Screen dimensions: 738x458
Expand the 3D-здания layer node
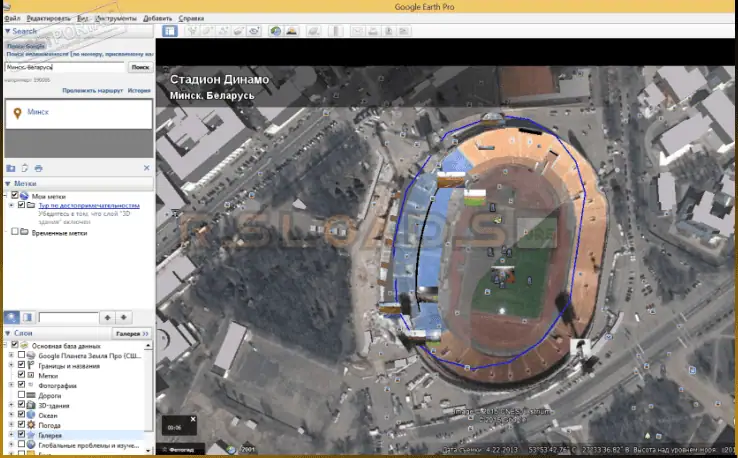point(11,405)
